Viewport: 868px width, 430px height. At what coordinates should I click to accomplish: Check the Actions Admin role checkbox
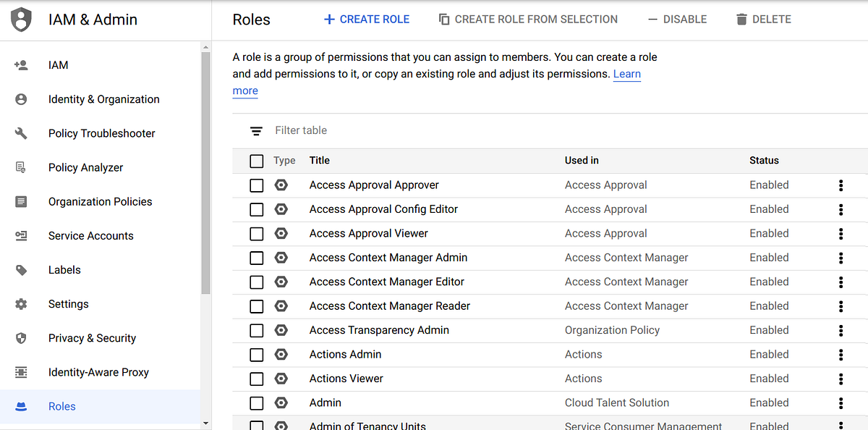(256, 354)
